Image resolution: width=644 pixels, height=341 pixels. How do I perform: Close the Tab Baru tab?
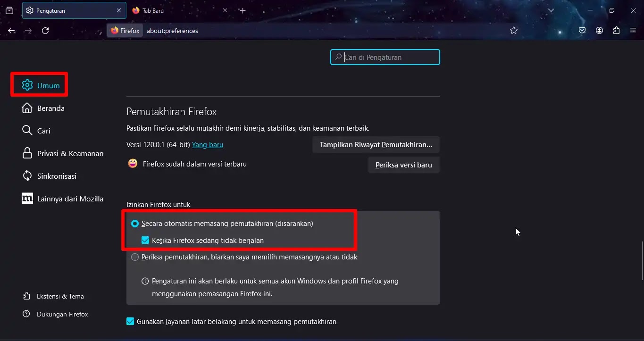pos(225,10)
